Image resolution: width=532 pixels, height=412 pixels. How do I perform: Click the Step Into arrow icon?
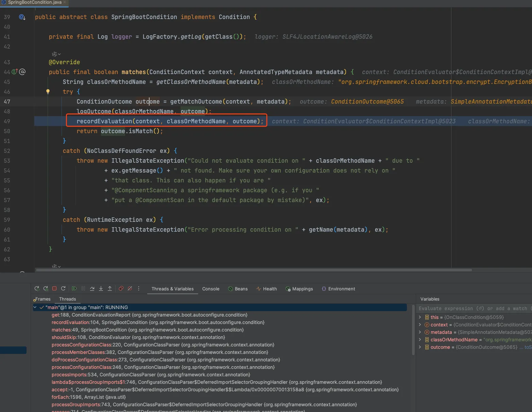coord(101,289)
